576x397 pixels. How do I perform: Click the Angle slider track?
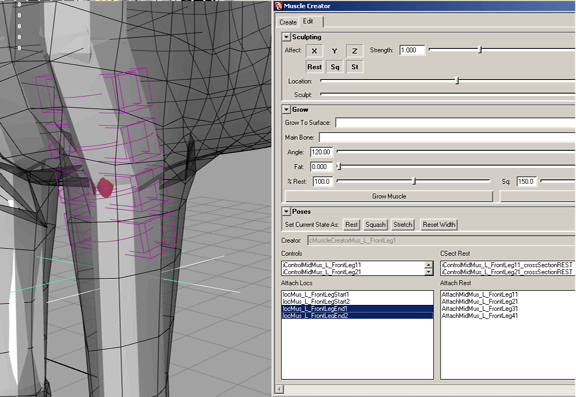point(456,151)
